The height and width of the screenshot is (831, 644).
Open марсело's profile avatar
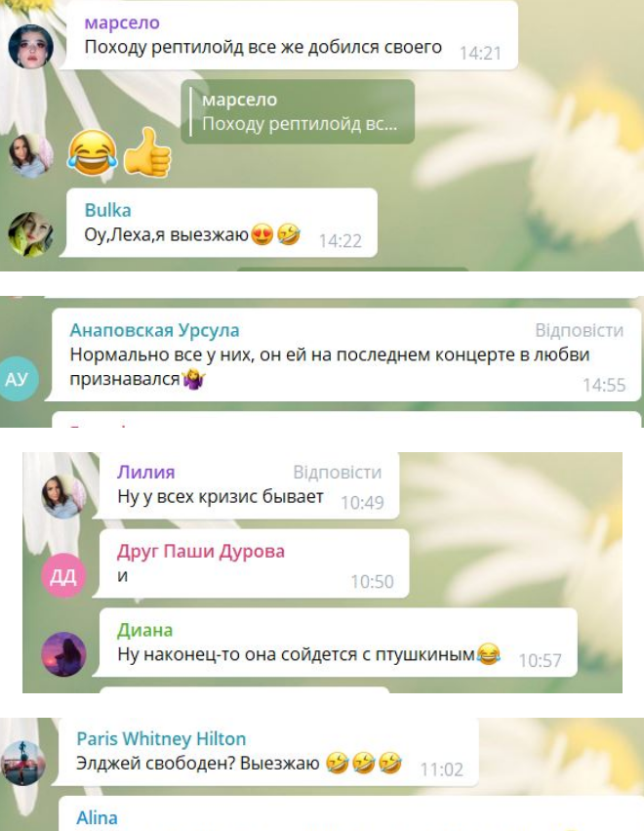pyautogui.click(x=30, y=47)
